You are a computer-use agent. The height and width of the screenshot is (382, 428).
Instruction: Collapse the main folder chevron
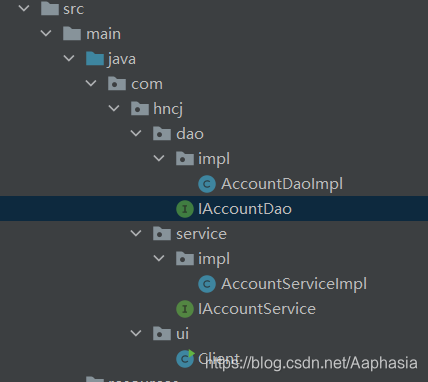click(46, 33)
